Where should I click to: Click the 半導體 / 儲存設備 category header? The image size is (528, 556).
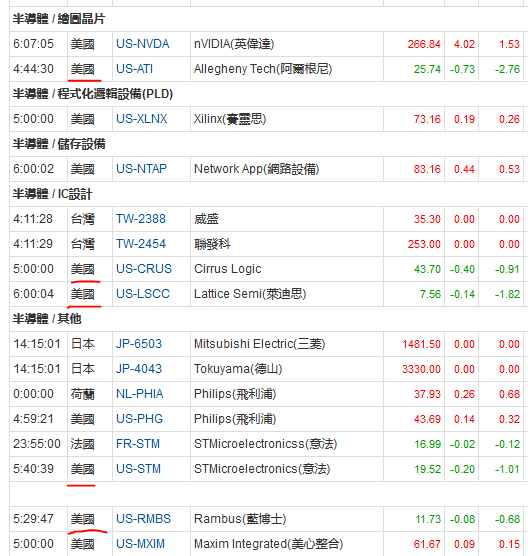click(x=59, y=144)
